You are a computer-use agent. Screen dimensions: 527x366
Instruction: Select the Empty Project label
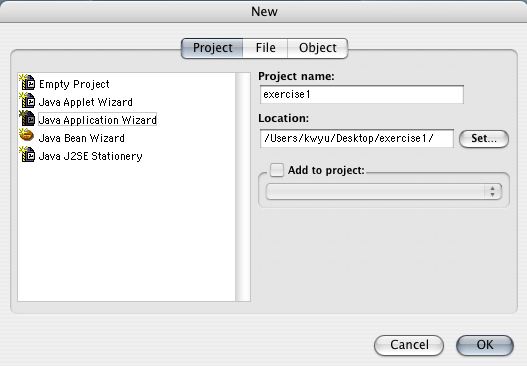coord(74,84)
